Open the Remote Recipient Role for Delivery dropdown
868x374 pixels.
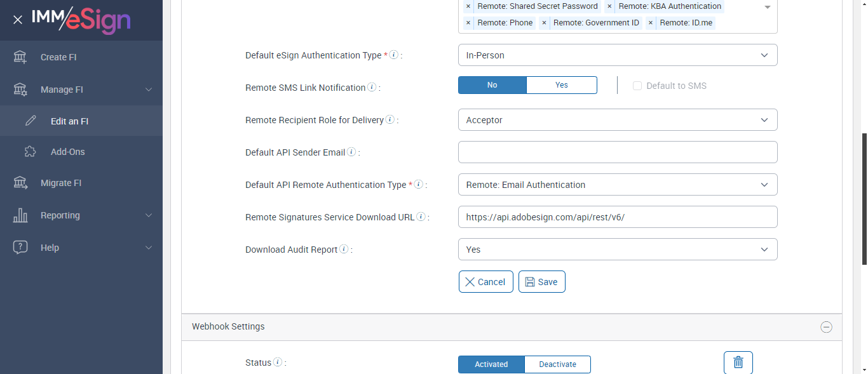(x=617, y=120)
